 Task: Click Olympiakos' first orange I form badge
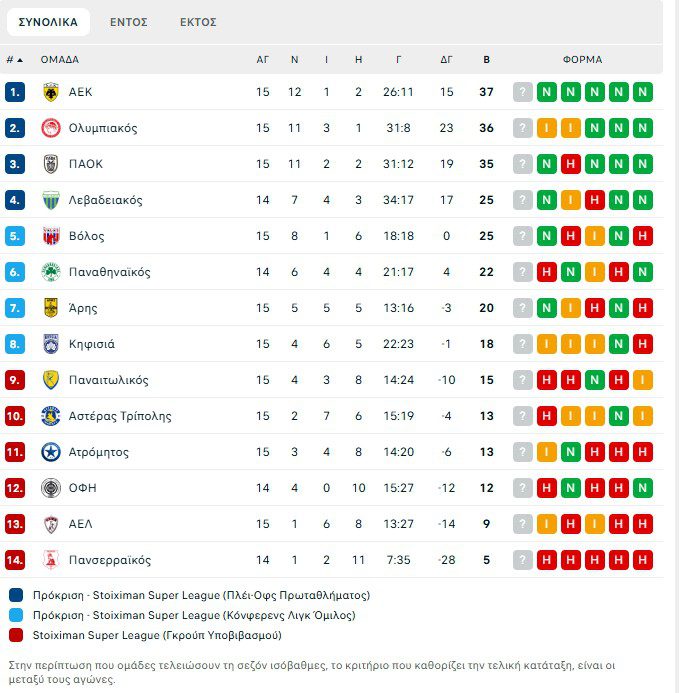click(x=546, y=128)
